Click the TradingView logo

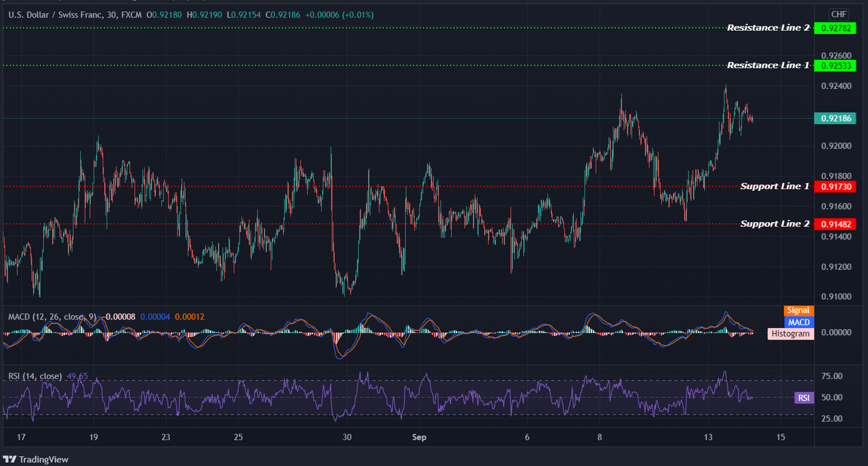[x=36, y=459]
